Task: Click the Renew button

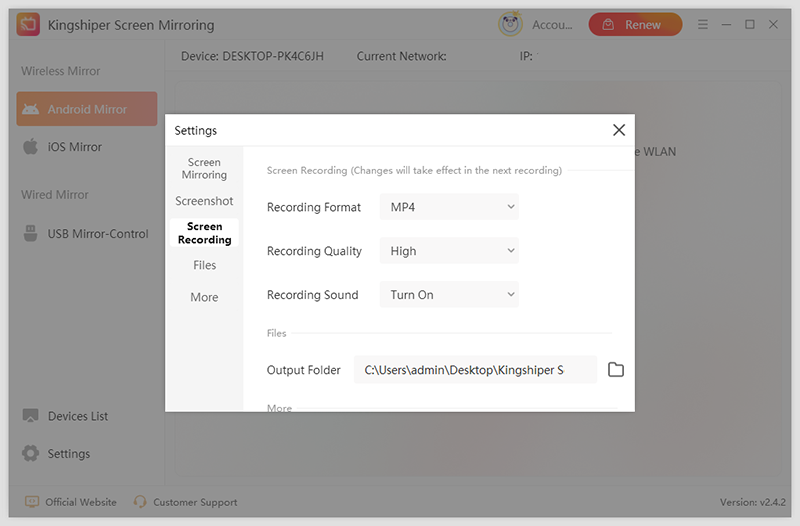Action: pos(635,24)
